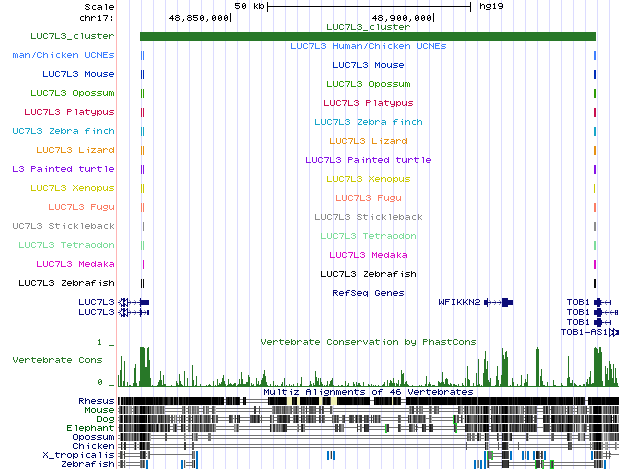
Task: Click the hg19 assembly label
Action: pos(491,6)
